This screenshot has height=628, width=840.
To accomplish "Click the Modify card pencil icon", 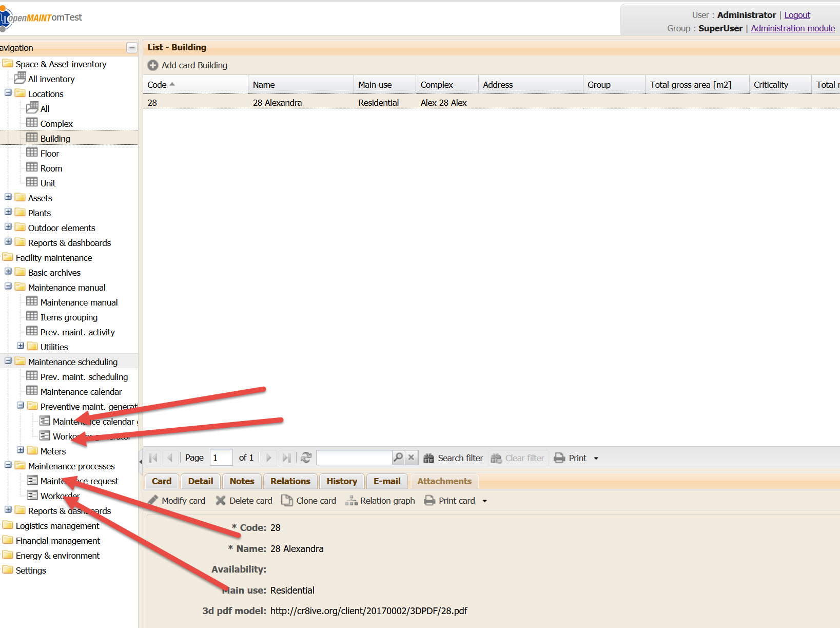I will [153, 500].
